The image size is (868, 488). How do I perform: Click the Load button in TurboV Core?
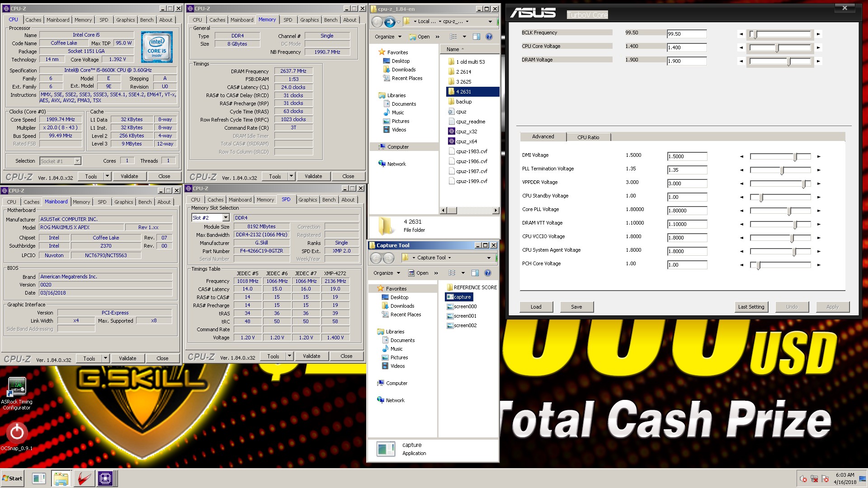[x=536, y=307]
